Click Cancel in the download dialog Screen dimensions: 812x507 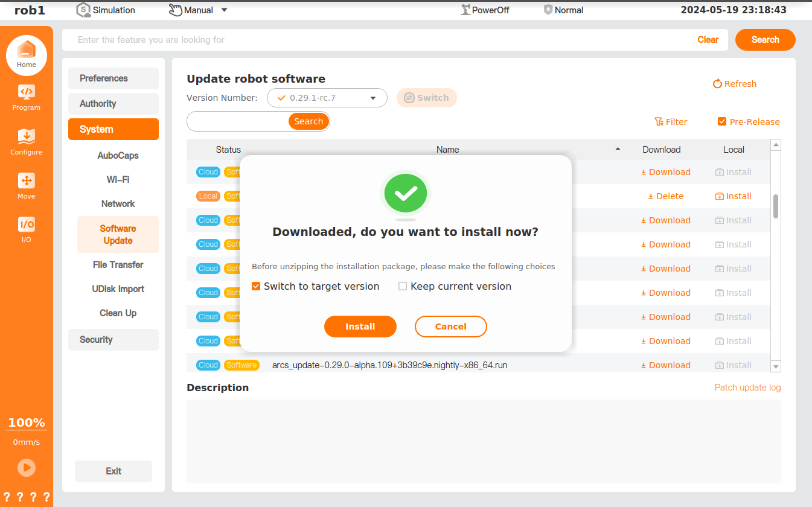click(450, 327)
